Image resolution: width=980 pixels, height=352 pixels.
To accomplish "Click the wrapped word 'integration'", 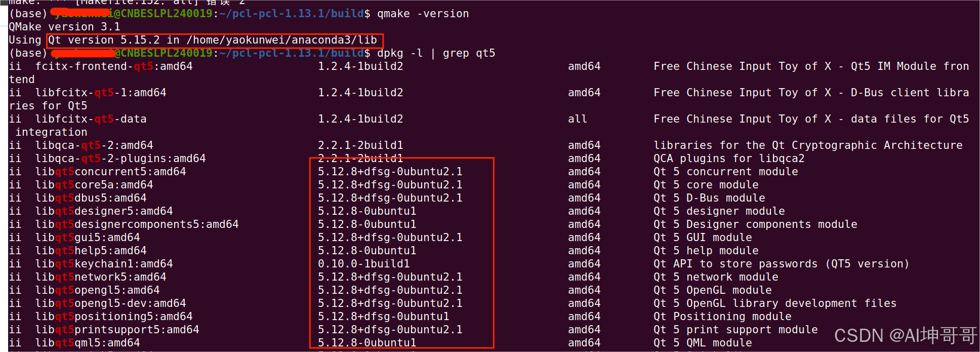I will tap(52, 132).
